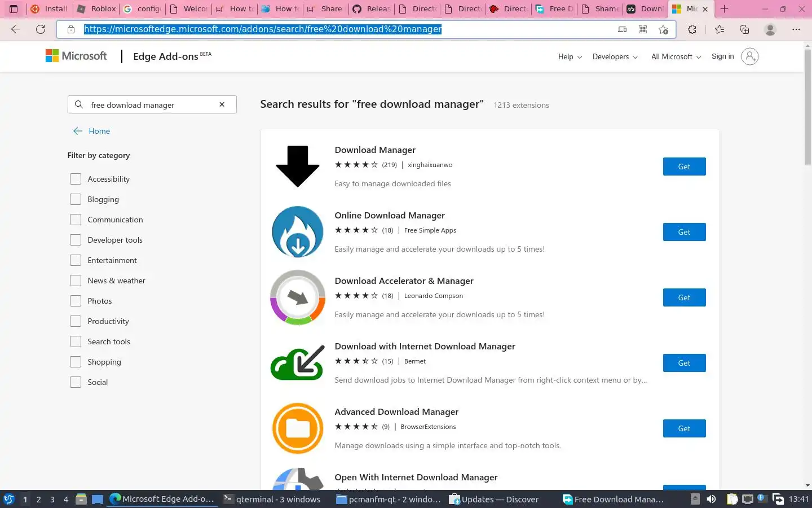Click the browser address bar URL
812x508 pixels.
tap(263, 29)
